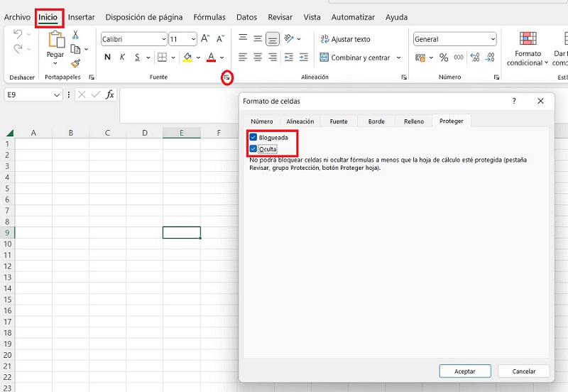This screenshot has height=392, width=568.
Task: Open Alineación group dialog launcher
Action: 404,77
